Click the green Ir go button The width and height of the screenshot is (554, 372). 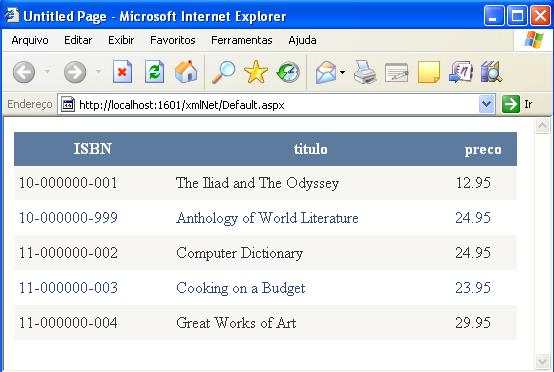517,104
